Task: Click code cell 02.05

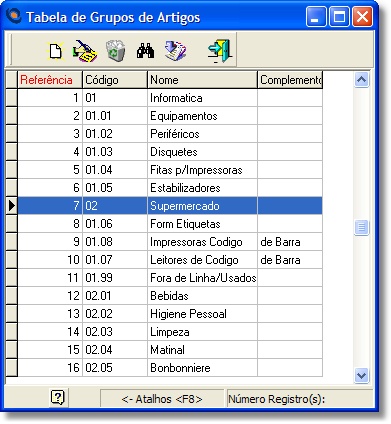Action: pos(115,368)
